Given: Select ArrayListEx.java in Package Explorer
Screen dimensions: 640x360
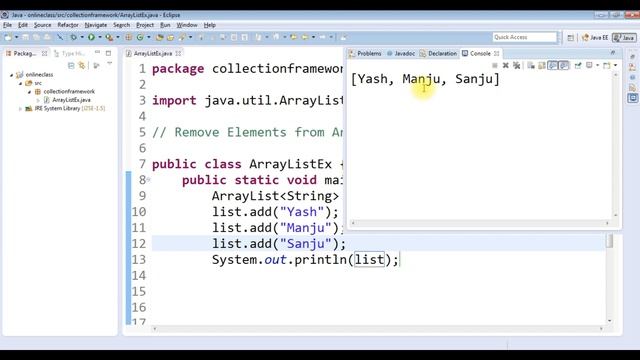Looking at the screenshot, I should coord(67,100).
